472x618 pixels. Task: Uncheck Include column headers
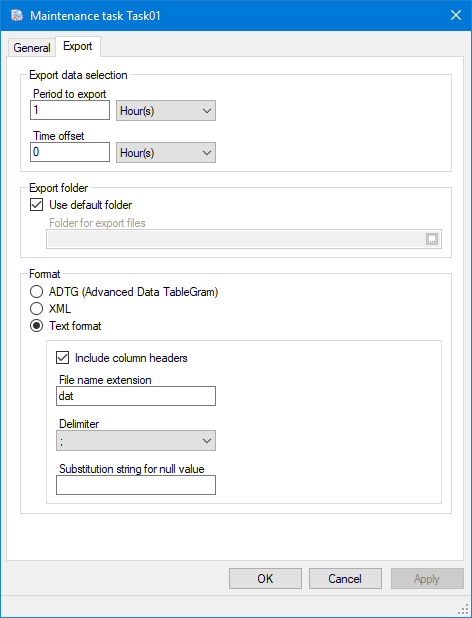point(63,358)
